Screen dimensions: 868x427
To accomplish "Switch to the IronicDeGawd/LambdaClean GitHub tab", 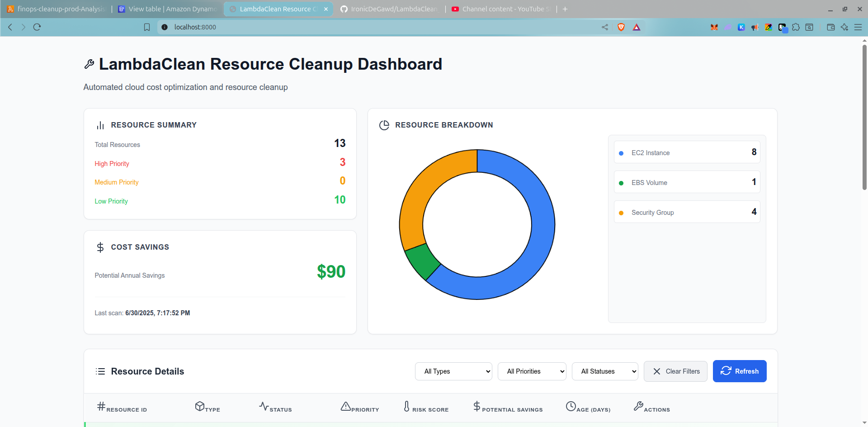I will tap(390, 9).
